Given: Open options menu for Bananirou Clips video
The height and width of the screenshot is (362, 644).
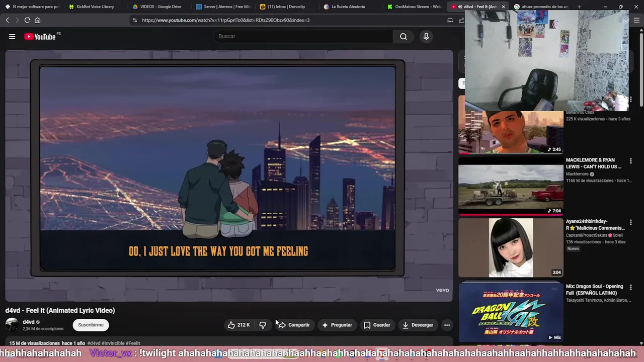Looking at the screenshot, I should tap(630, 100).
